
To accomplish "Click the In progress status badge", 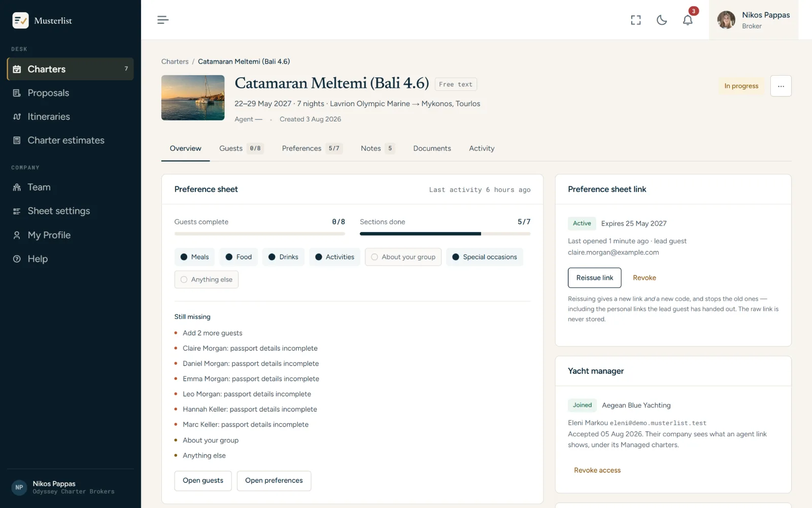I will coord(741,86).
